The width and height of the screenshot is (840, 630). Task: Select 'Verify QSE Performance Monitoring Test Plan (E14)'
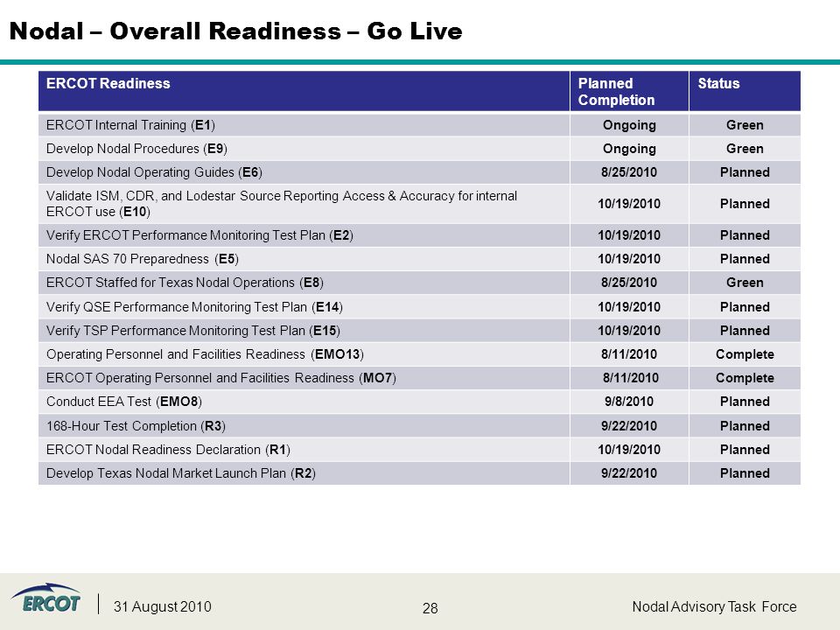pyautogui.click(x=194, y=307)
